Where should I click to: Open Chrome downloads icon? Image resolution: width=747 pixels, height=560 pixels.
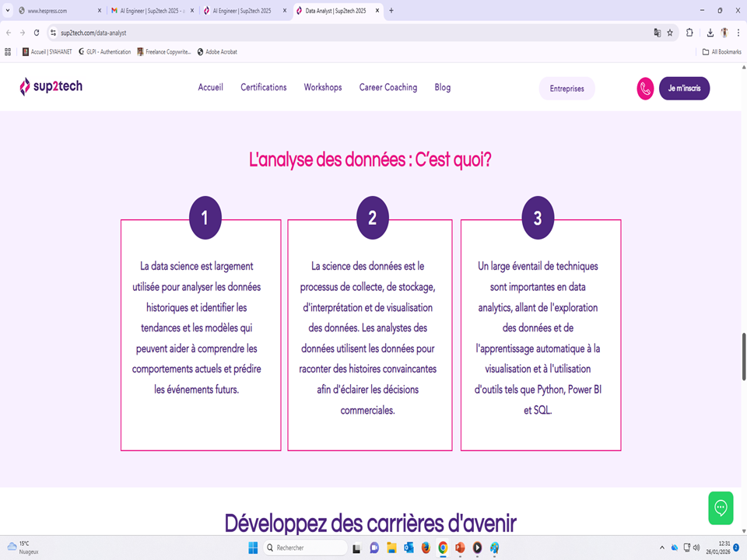click(x=710, y=33)
